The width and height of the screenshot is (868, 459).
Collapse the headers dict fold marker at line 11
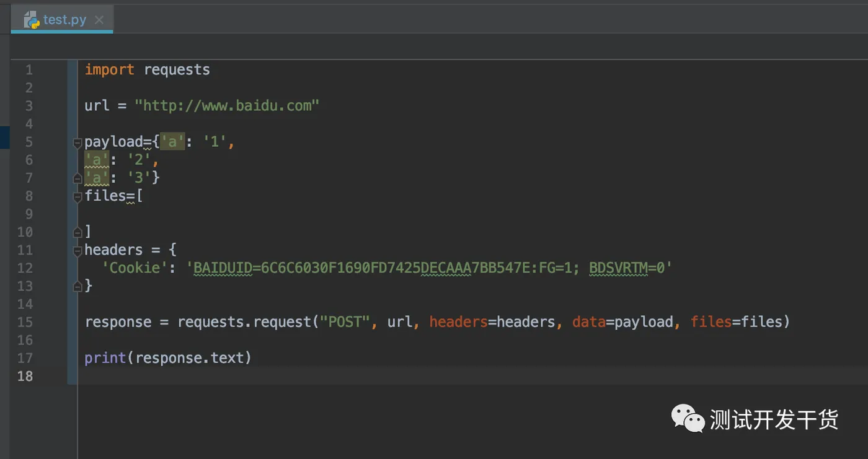[77, 251]
